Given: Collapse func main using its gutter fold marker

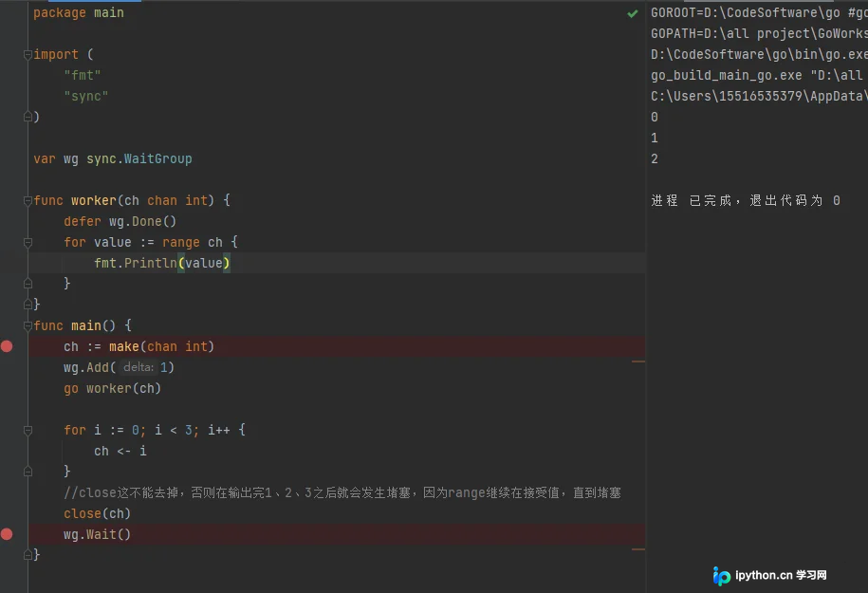Looking at the screenshot, I should coord(28,325).
